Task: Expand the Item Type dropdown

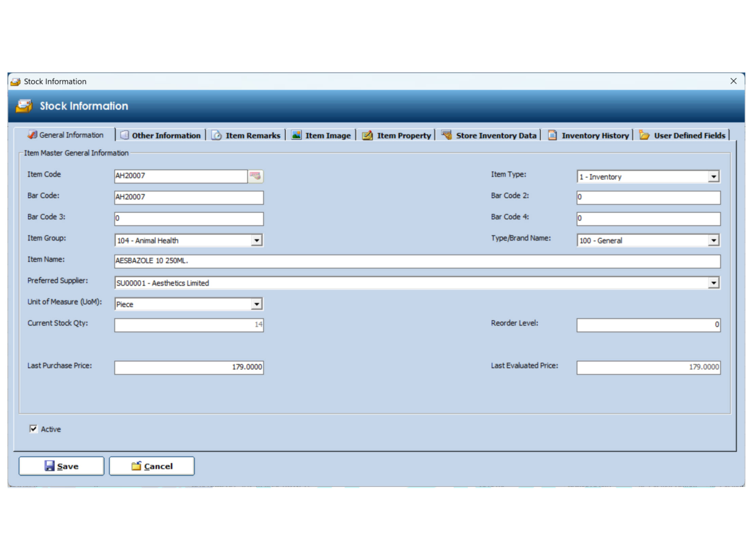Action: (x=713, y=177)
